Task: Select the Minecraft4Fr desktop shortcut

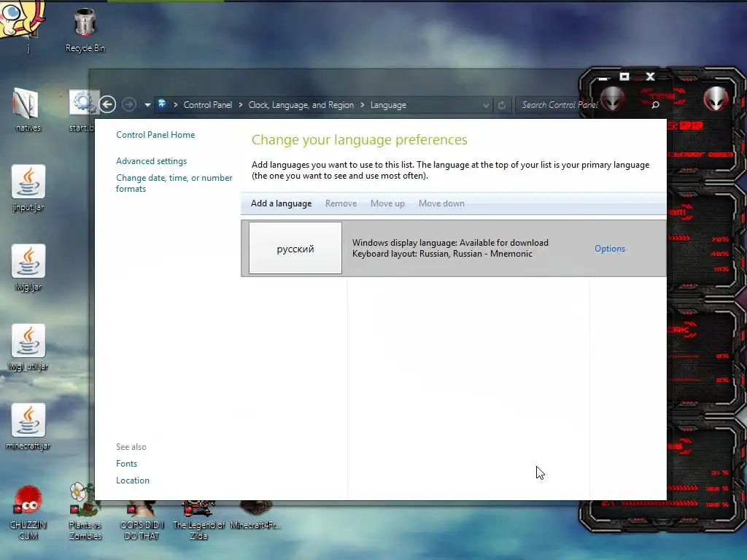Action: tap(255, 516)
